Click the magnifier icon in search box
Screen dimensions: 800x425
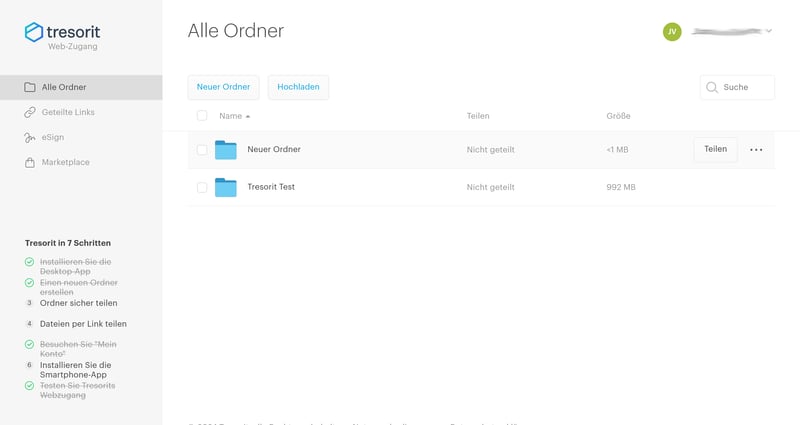712,88
